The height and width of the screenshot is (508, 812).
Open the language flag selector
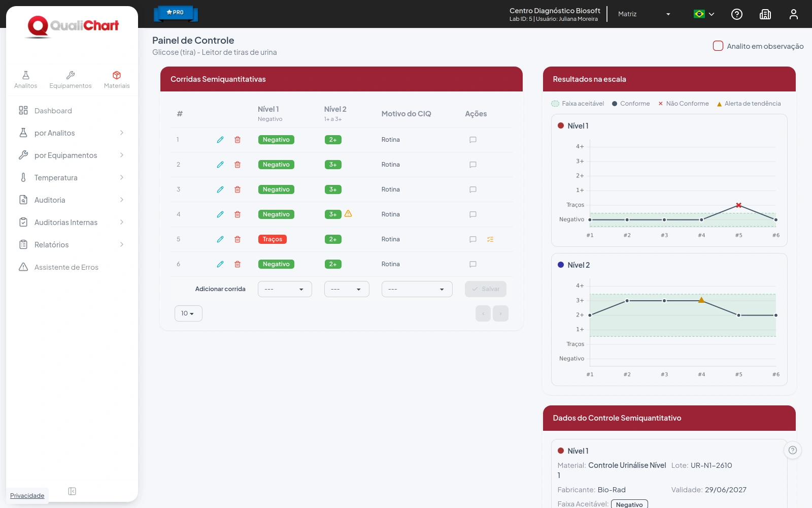click(704, 14)
